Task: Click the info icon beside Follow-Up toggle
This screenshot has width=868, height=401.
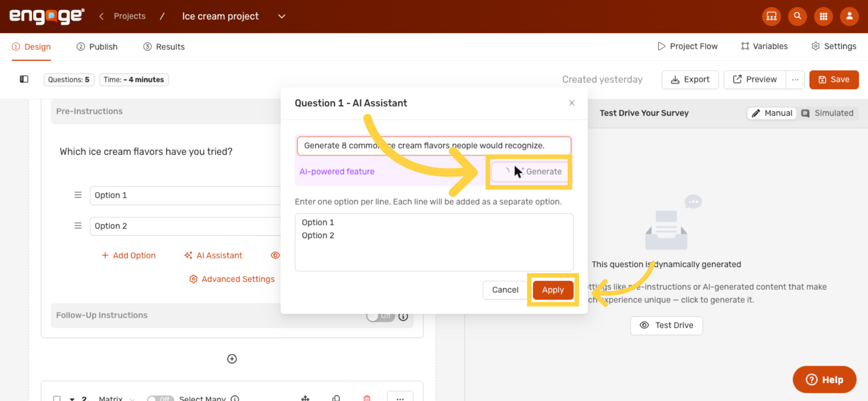Action: click(x=403, y=316)
